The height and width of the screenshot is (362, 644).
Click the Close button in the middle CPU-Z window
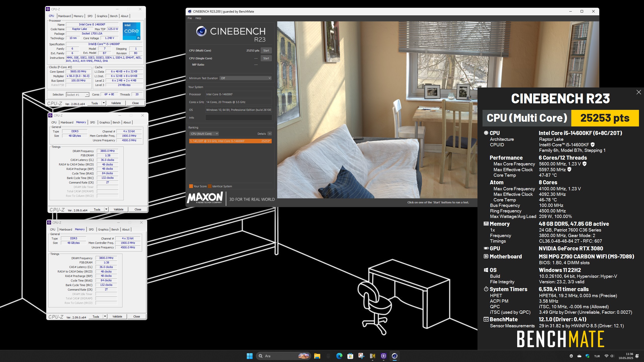point(138,209)
